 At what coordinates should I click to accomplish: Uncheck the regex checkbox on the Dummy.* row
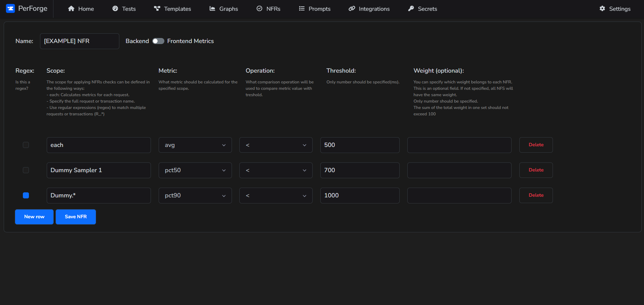tap(26, 195)
